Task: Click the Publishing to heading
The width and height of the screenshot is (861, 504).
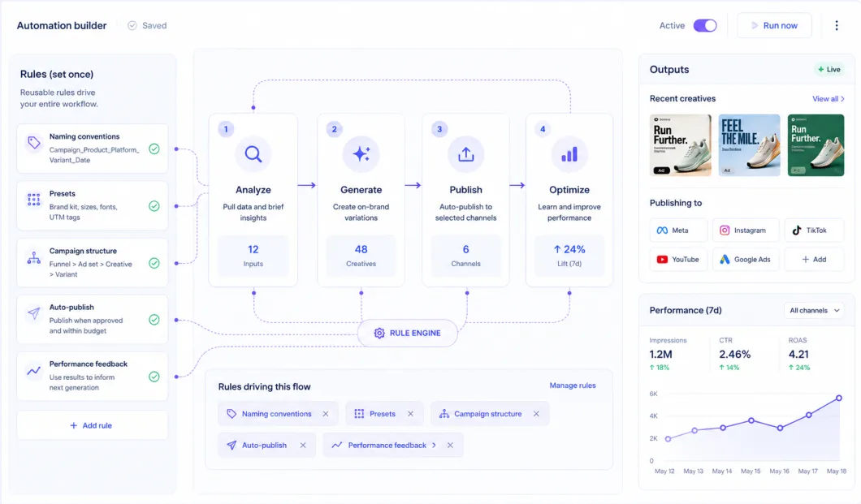Action: pos(676,203)
